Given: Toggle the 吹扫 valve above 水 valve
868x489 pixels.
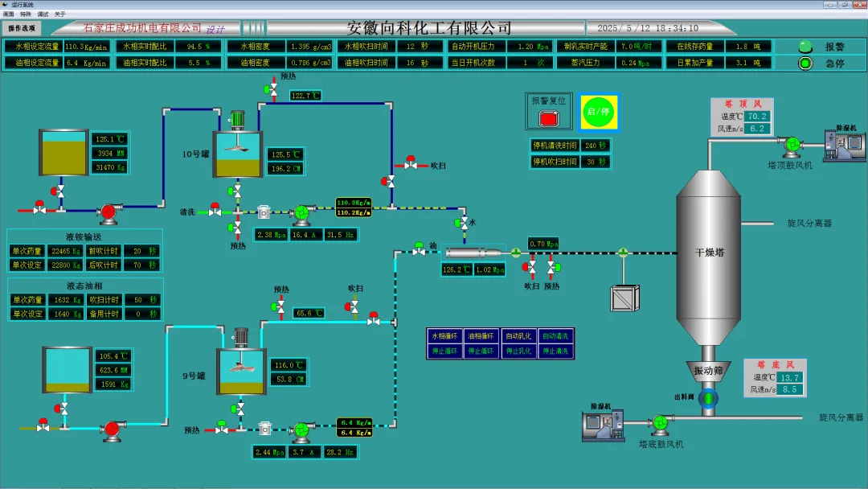Looking at the screenshot, I should click(x=410, y=163).
